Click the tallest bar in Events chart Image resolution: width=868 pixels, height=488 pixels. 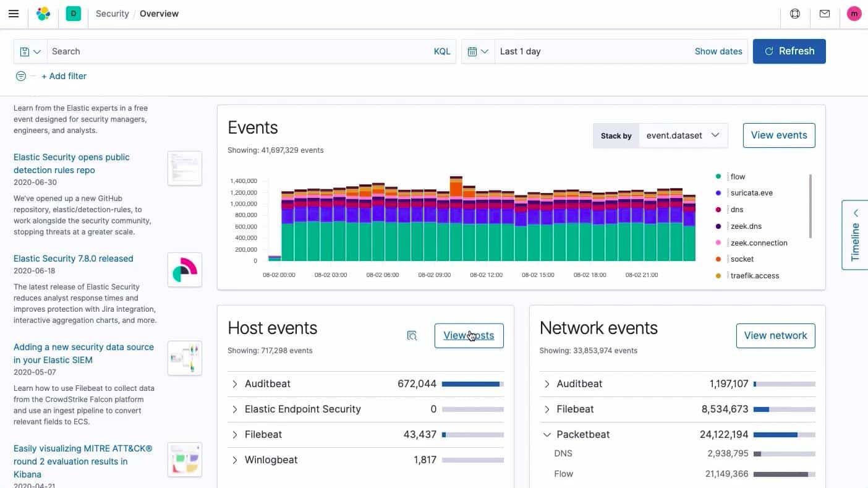point(456,218)
